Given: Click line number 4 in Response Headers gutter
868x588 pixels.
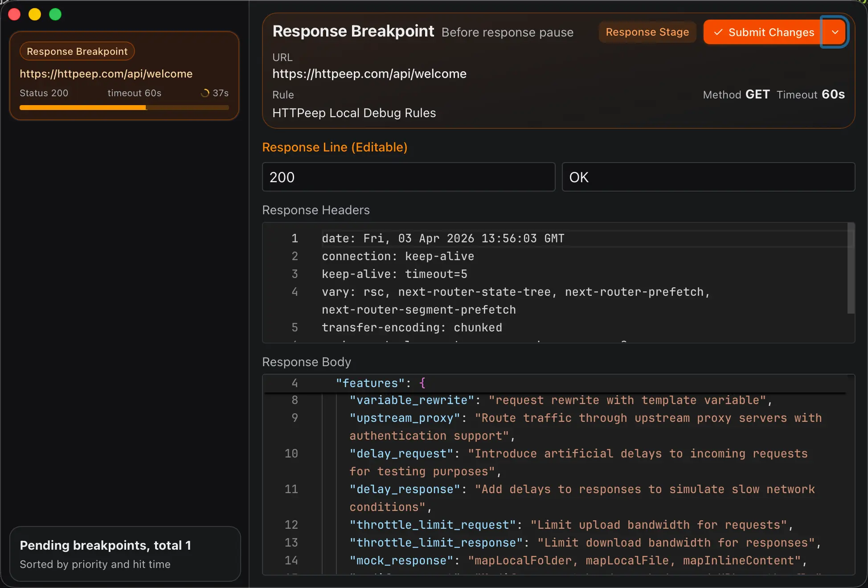Looking at the screenshot, I should (295, 292).
